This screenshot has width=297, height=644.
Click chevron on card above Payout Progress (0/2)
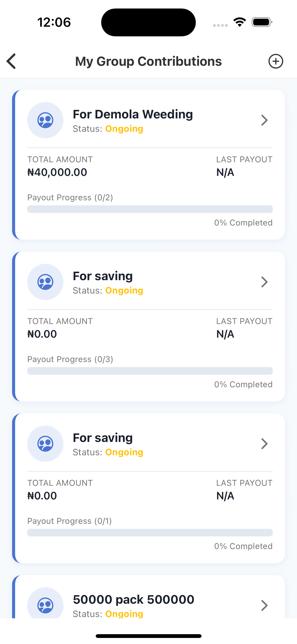264,120
